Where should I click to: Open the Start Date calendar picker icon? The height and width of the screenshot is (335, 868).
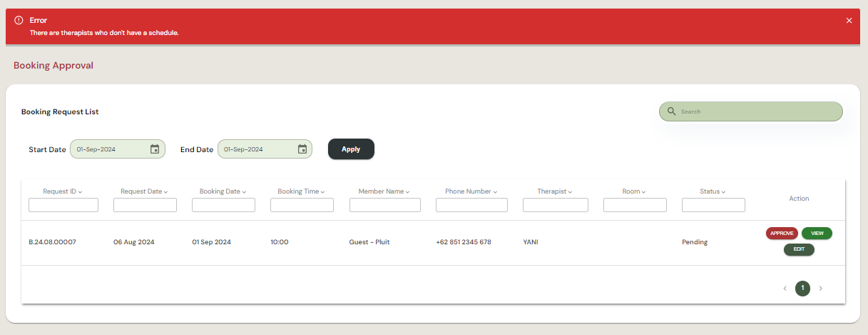(x=155, y=149)
